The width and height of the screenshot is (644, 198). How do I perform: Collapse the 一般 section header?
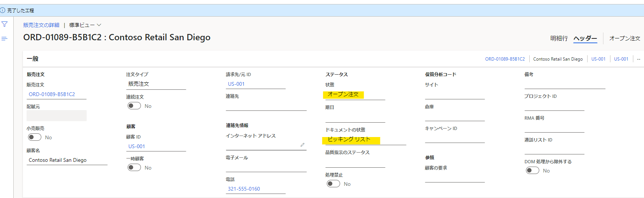click(x=32, y=59)
